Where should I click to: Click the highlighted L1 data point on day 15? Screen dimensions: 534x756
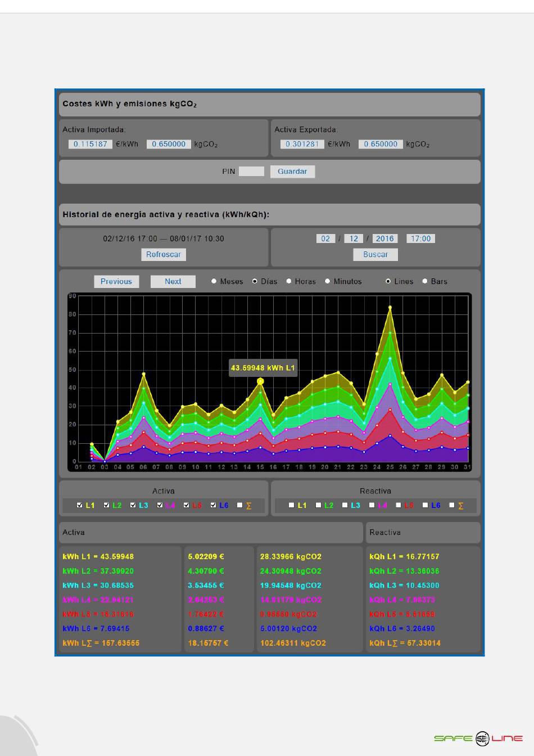260,381
